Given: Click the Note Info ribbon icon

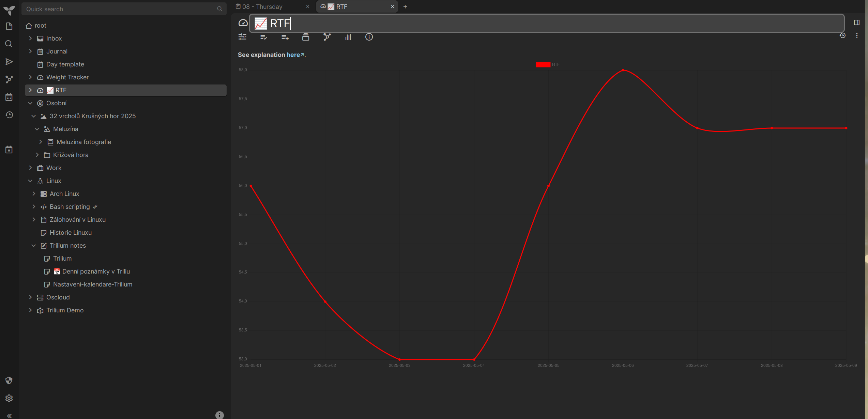Looking at the screenshot, I should [369, 37].
